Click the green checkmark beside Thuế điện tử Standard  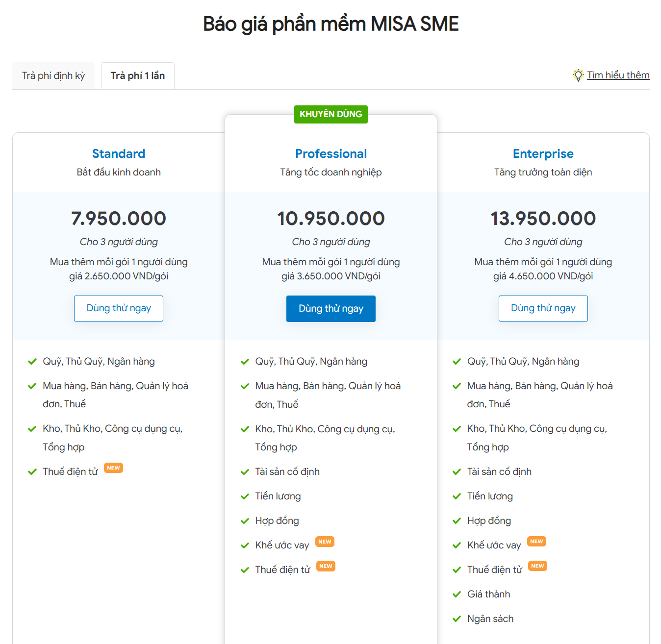(x=32, y=471)
